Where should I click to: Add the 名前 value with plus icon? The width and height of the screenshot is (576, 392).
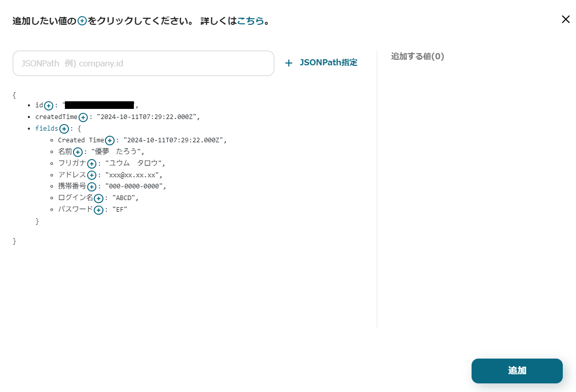(78, 152)
